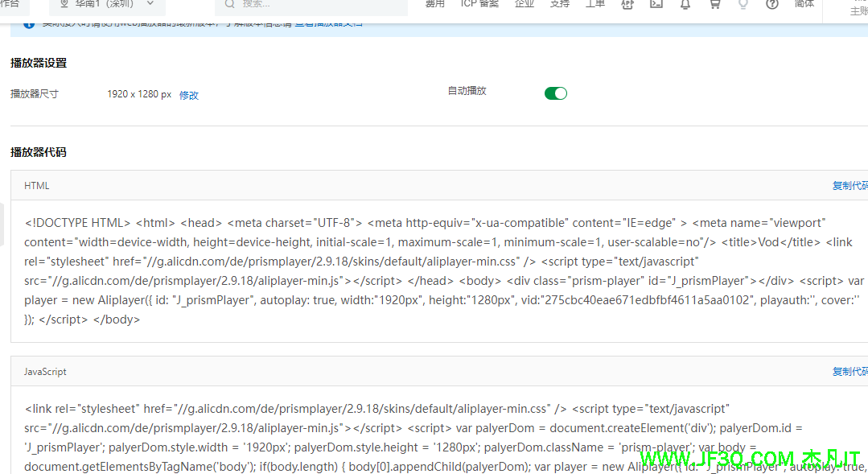Open the Cloud Shell terminal icon
868x474 pixels.
(x=656, y=4)
